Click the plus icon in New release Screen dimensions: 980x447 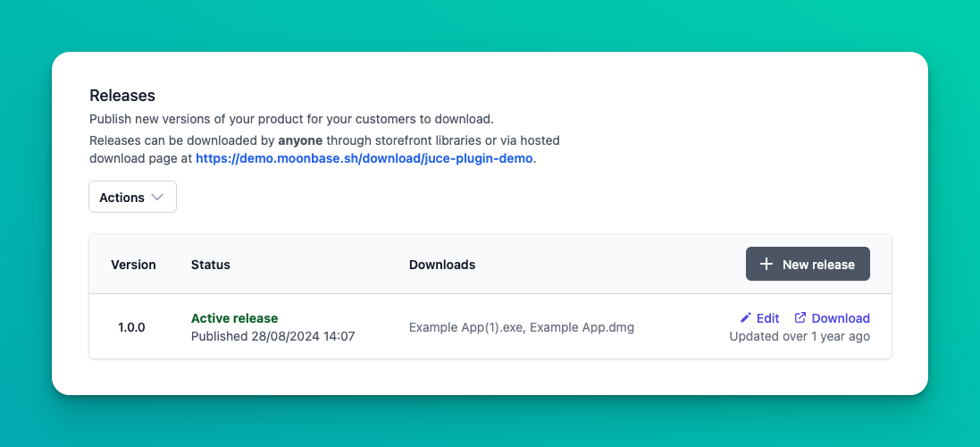pyautogui.click(x=766, y=265)
